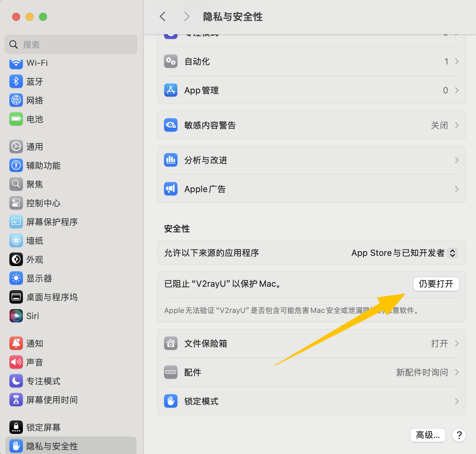Click the Advanced button
476x454 pixels.
point(428,435)
